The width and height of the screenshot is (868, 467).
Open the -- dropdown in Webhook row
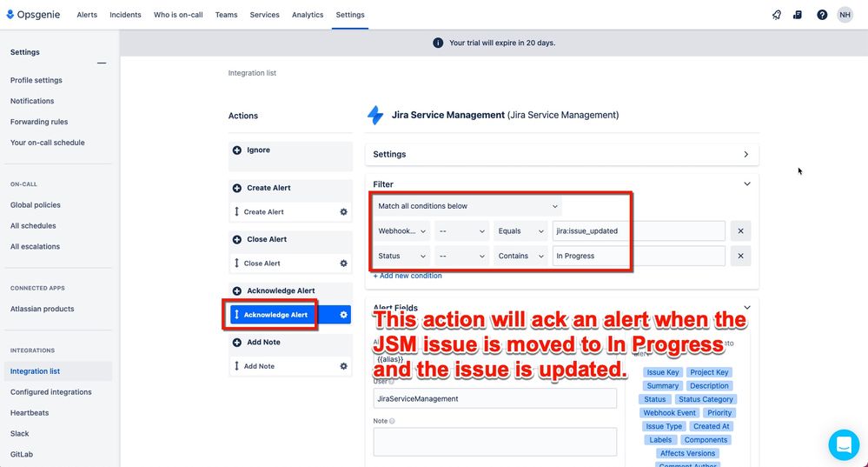pyautogui.click(x=461, y=231)
